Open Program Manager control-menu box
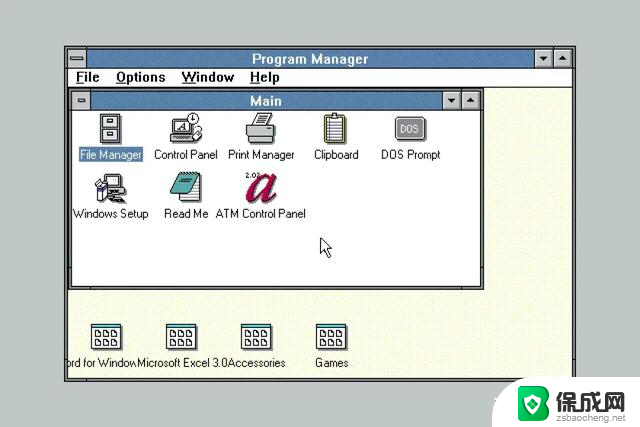 coord(77,58)
